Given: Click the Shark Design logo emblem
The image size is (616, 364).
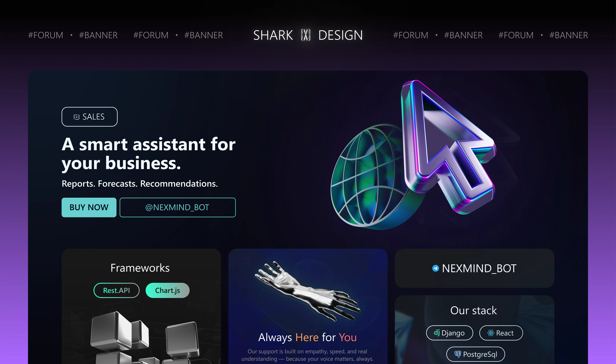Looking at the screenshot, I should 306,35.
